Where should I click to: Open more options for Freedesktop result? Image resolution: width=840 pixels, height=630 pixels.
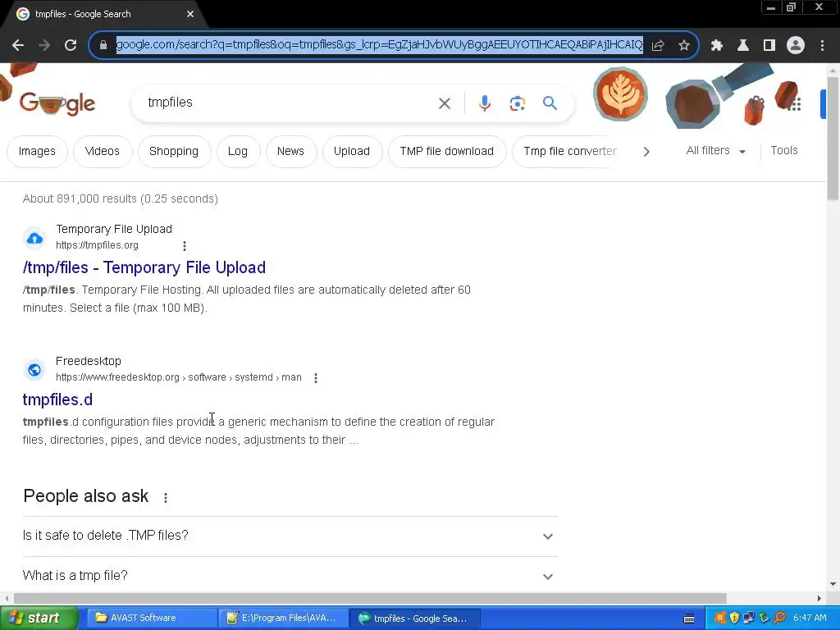[316, 378]
